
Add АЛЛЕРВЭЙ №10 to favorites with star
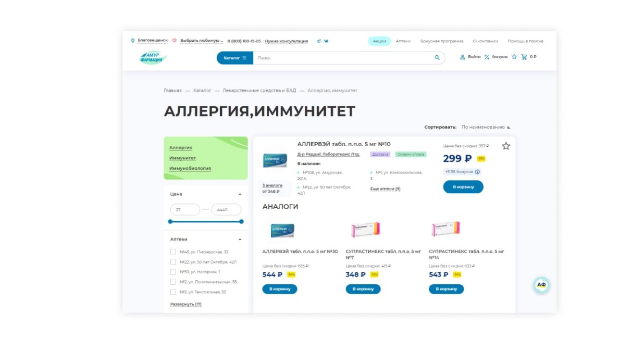coord(506,146)
